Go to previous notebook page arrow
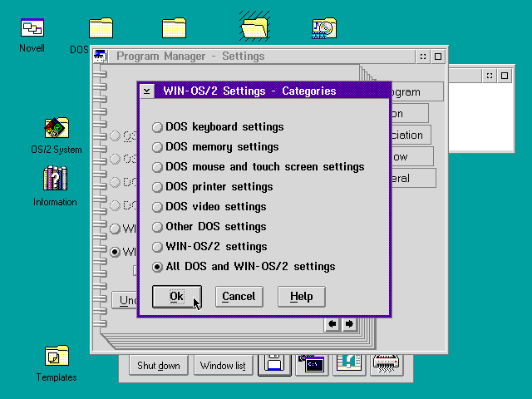The height and width of the screenshot is (399, 532). (332, 324)
